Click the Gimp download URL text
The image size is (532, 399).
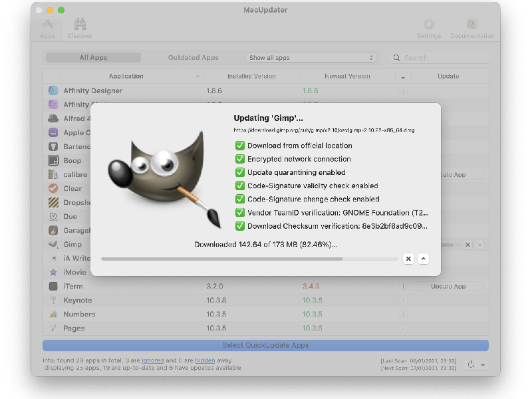coord(324,130)
